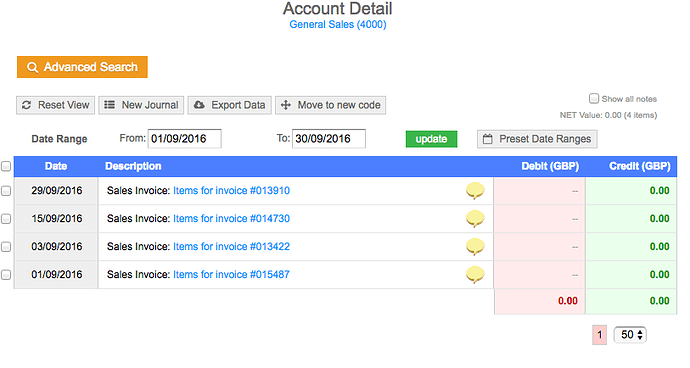
Task: Check the row dated 15/09/2016
Action: 6,219
